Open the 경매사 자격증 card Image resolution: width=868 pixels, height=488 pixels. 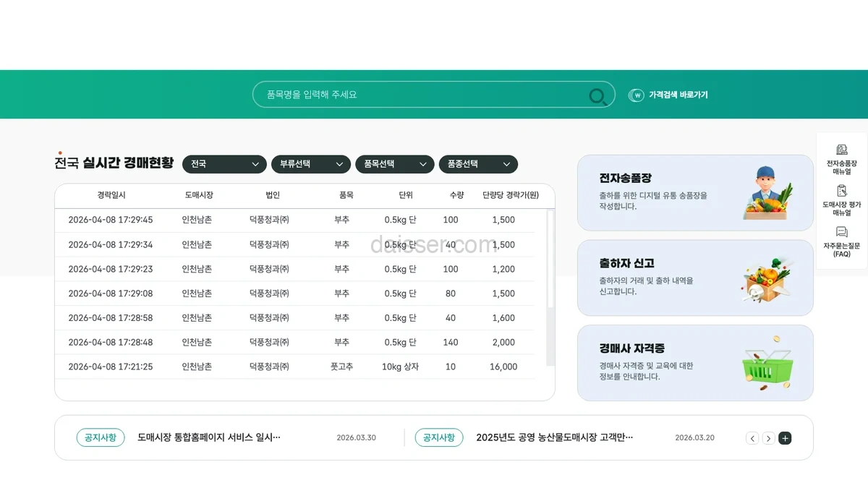(x=695, y=363)
